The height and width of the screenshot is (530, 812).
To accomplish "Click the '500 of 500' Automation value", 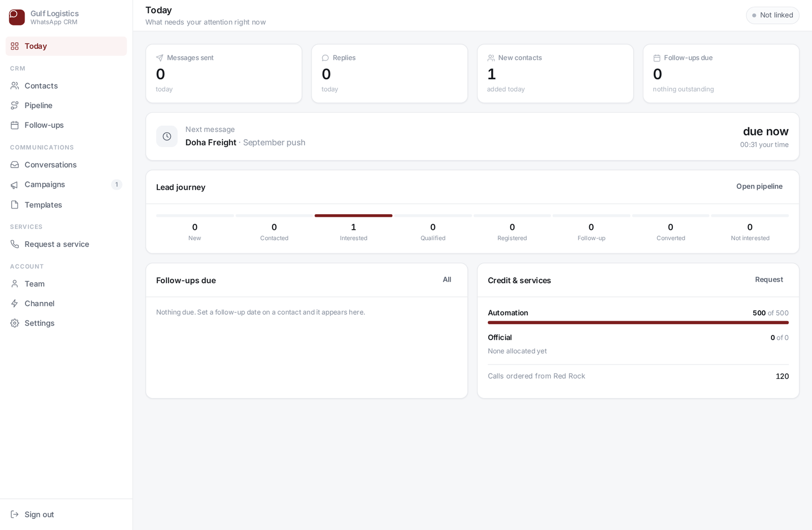I will point(770,313).
